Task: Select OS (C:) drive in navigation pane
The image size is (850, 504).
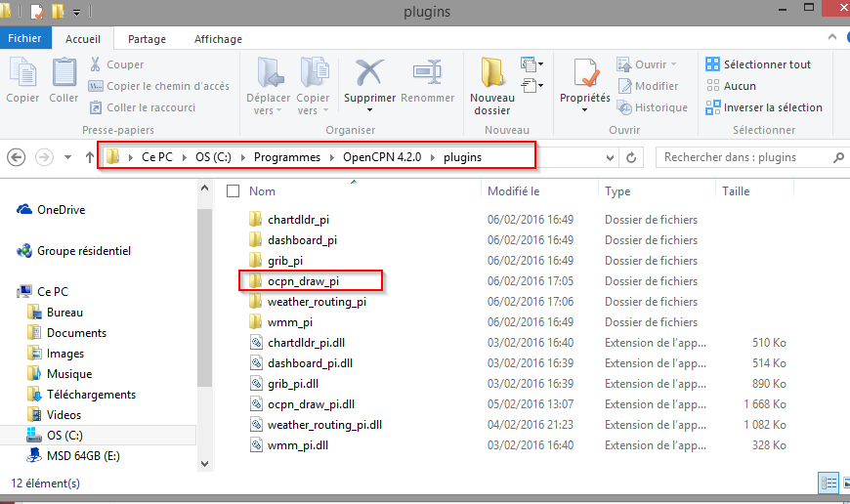Action: (98, 436)
